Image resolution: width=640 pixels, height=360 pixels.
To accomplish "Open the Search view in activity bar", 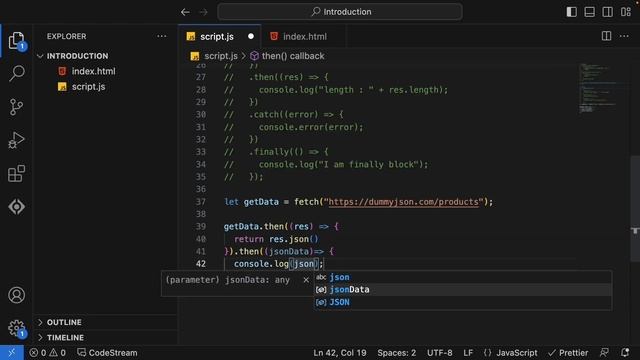I will [16, 73].
